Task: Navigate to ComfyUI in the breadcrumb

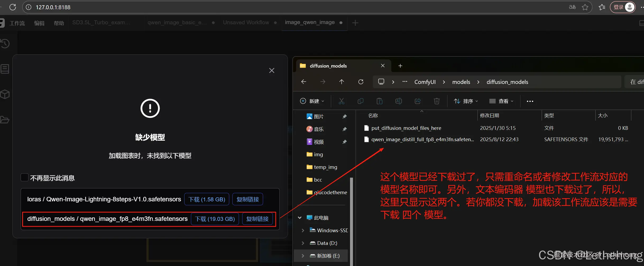Action: click(x=425, y=82)
